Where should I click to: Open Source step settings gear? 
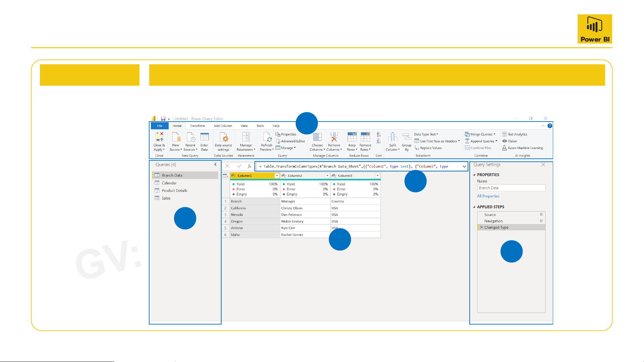click(541, 215)
